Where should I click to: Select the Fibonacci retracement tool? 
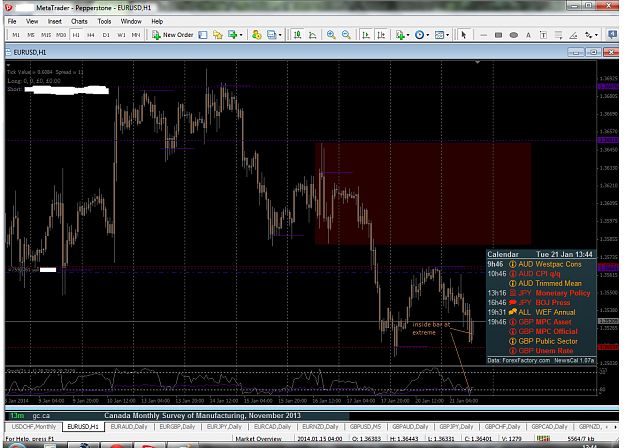point(558,35)
